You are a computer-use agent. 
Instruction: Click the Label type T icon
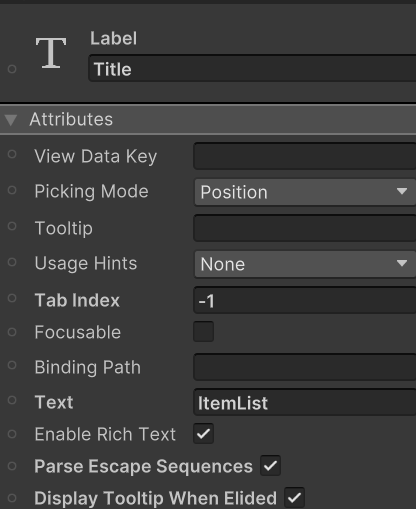(x=51, y=53)
